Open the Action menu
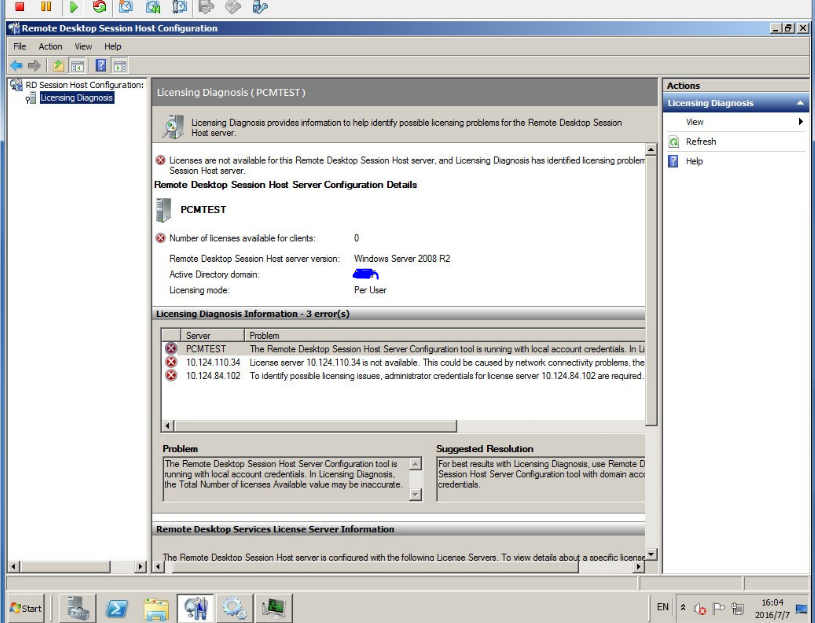 coord(50,46)
